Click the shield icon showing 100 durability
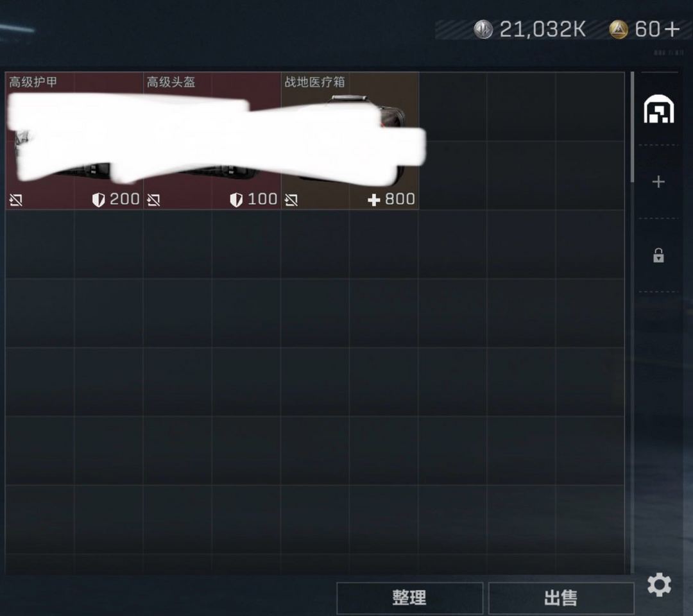The width and height of the screenshot is (693, 616). coord(236,200)
